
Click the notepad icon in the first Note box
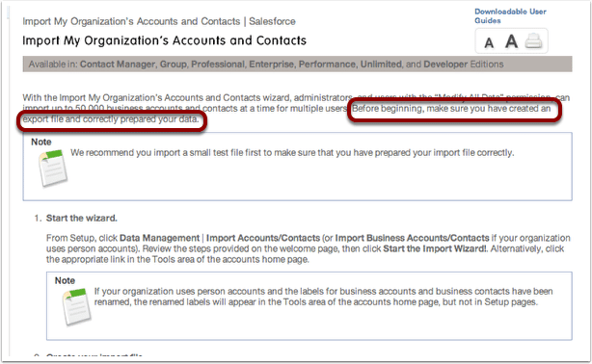point(53,169)
